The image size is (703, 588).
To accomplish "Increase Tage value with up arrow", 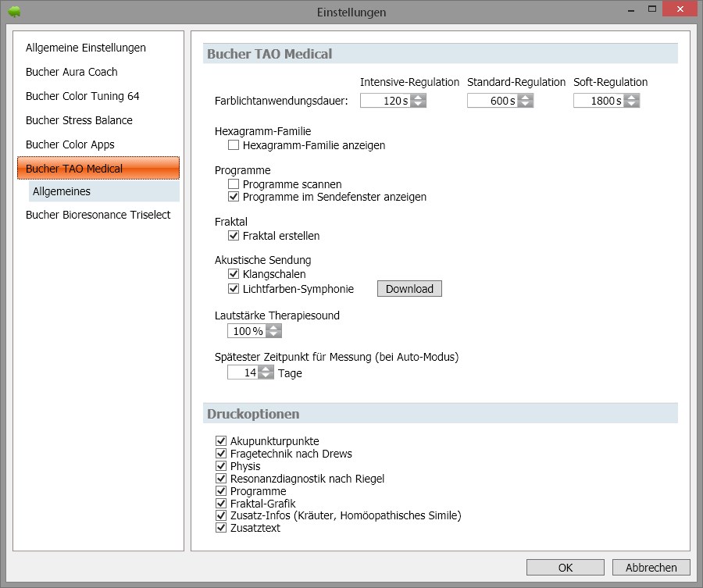I will 266,369.
